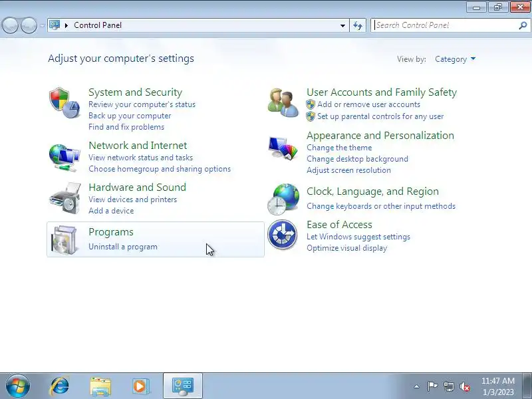
Task: Click Find and fix problems
Action: point(126,127)
